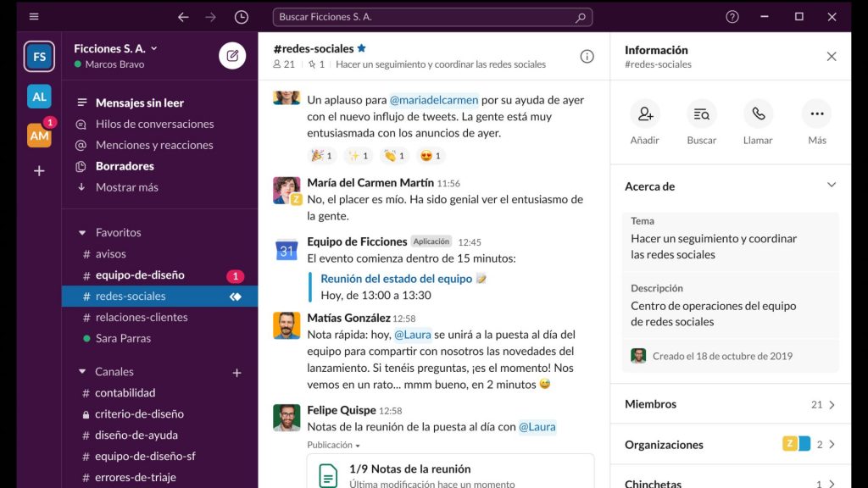Start a call with Llamar icon
Image resolution: width=868 pixels, height=488 pixels.
pyautogui.click(x=758, y=114)
